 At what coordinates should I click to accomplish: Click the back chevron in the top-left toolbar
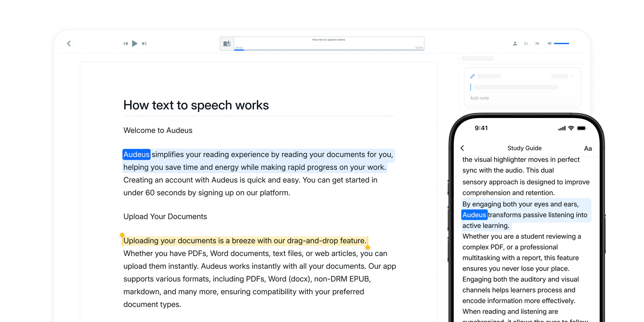[x=69, y=43]
